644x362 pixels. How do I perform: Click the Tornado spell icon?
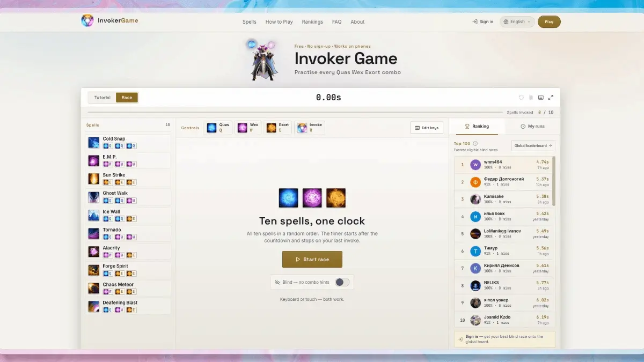93,233
